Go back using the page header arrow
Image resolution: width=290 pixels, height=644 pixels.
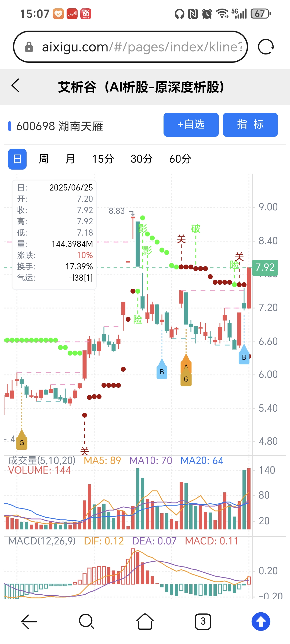(16, 86)
